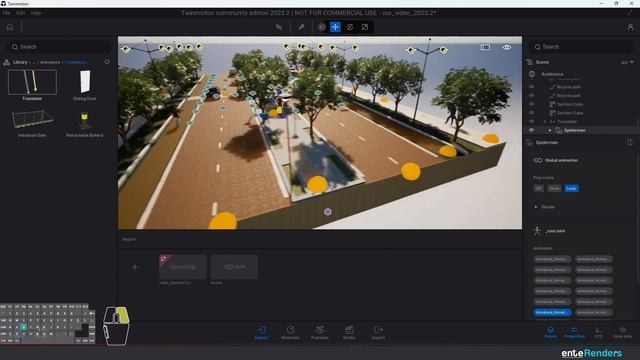This screenshot has height=360, width=640.
Task: Click the Library icon in left panel
Action: [x=7, y=62]
